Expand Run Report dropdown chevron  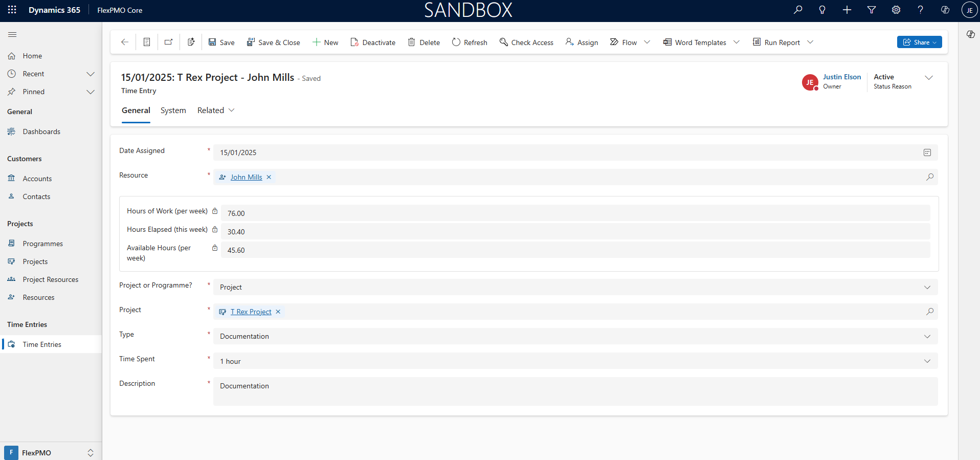pyautogui.click(x=810, y=42)
